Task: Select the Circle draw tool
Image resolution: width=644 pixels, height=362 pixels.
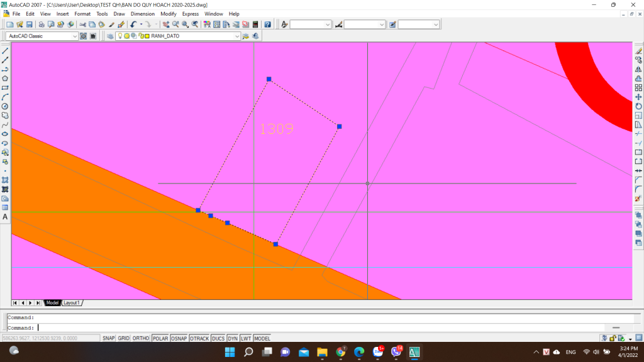Action: pyautogui.click(x=5, y=106)
